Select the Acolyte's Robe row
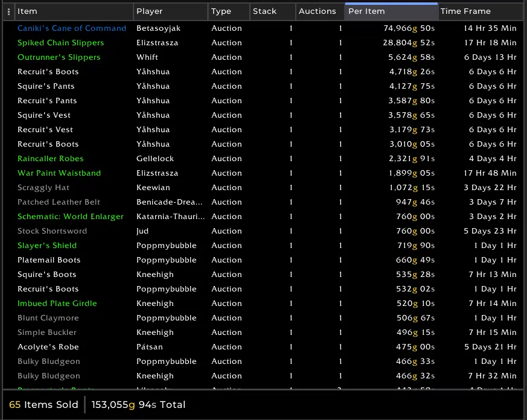Image resolution: width=527 pixels, height=420 pixels. (48, 347)
